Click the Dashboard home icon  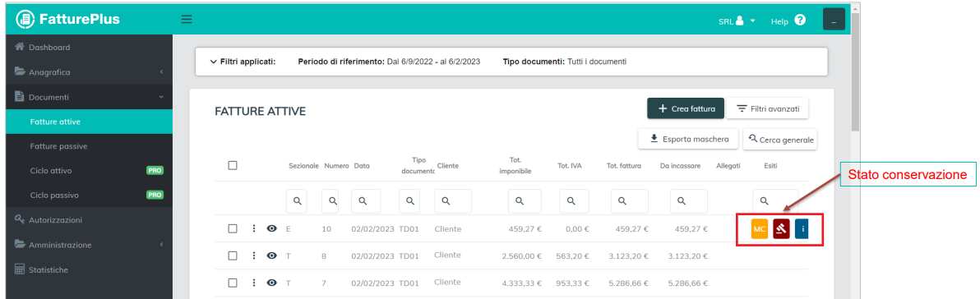20,47
